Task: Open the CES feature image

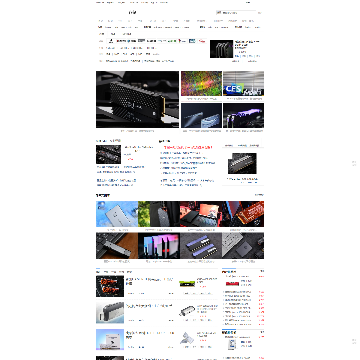Action: click(243, 83)
